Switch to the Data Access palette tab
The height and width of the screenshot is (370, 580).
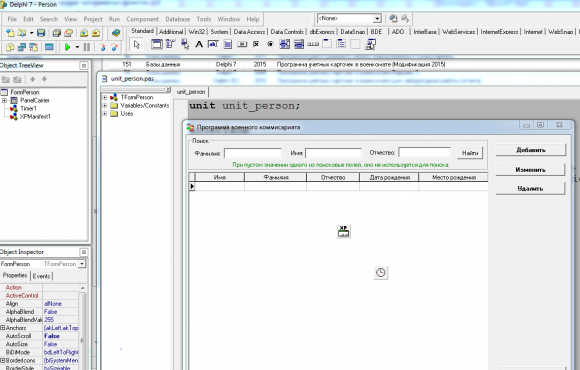[249, 32]
